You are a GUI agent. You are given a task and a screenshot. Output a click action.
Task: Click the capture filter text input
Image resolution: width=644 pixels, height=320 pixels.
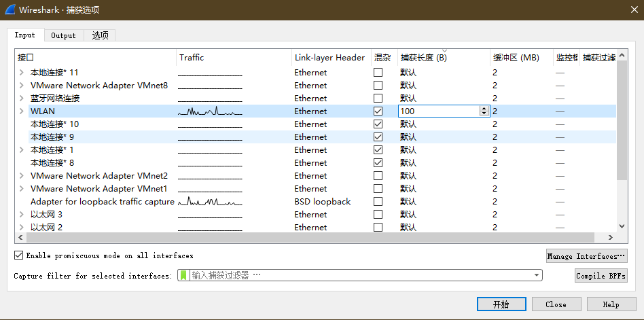pos(361,275)
